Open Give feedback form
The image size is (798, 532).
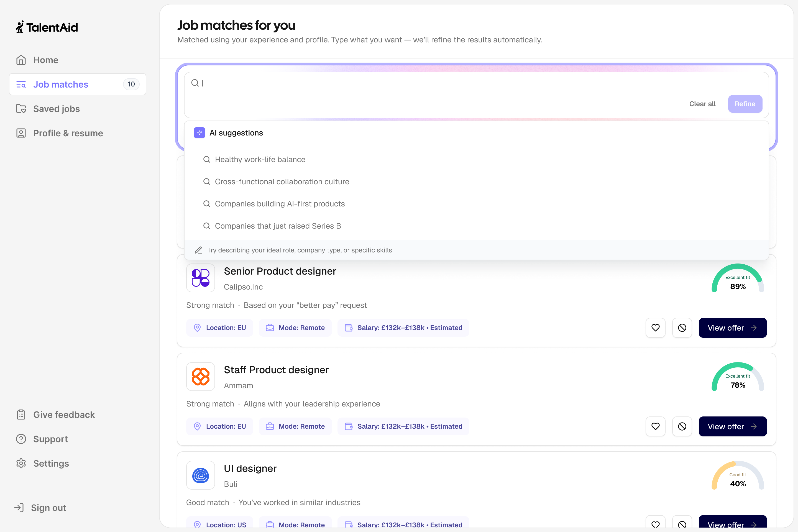pos(64,415)
